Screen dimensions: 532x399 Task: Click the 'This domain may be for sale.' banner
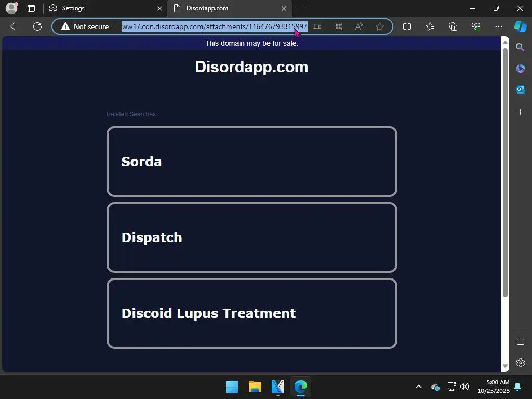[x=251, y=44]
